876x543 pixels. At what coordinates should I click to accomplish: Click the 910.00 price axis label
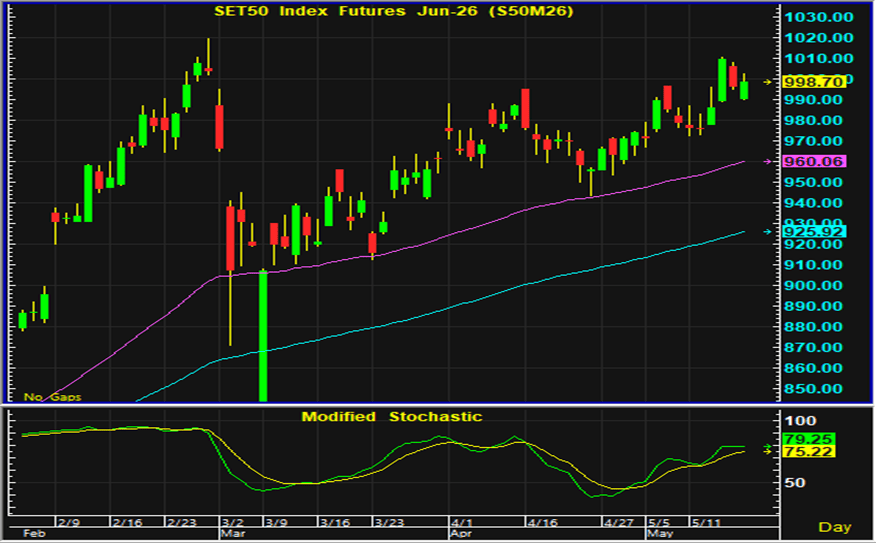click(x=813, y=265)
